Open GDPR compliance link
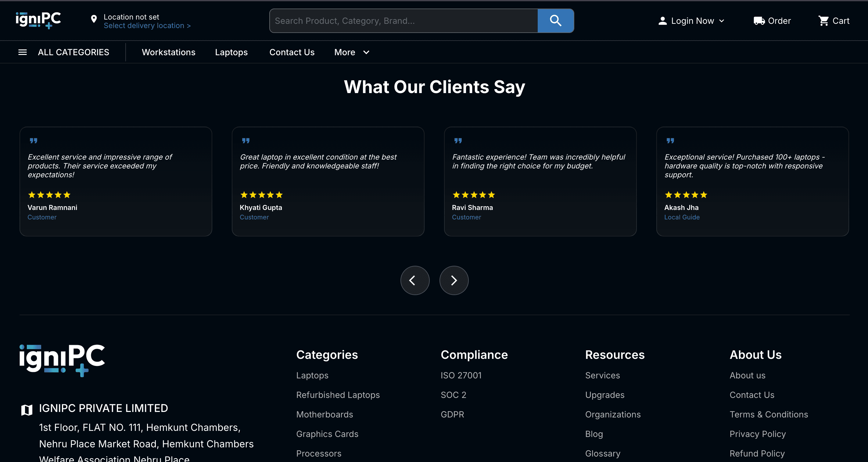This screenshot has width=868, height=462. [452, 414]
